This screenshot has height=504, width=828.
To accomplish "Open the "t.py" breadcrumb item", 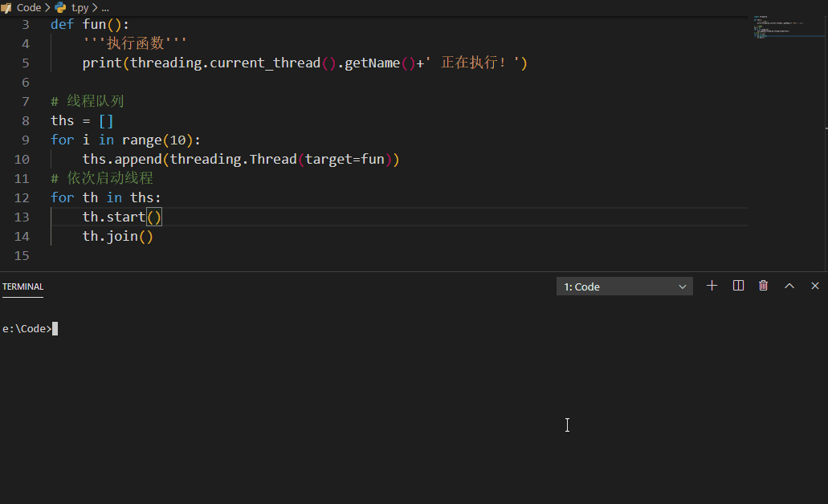I will [80, 7].
